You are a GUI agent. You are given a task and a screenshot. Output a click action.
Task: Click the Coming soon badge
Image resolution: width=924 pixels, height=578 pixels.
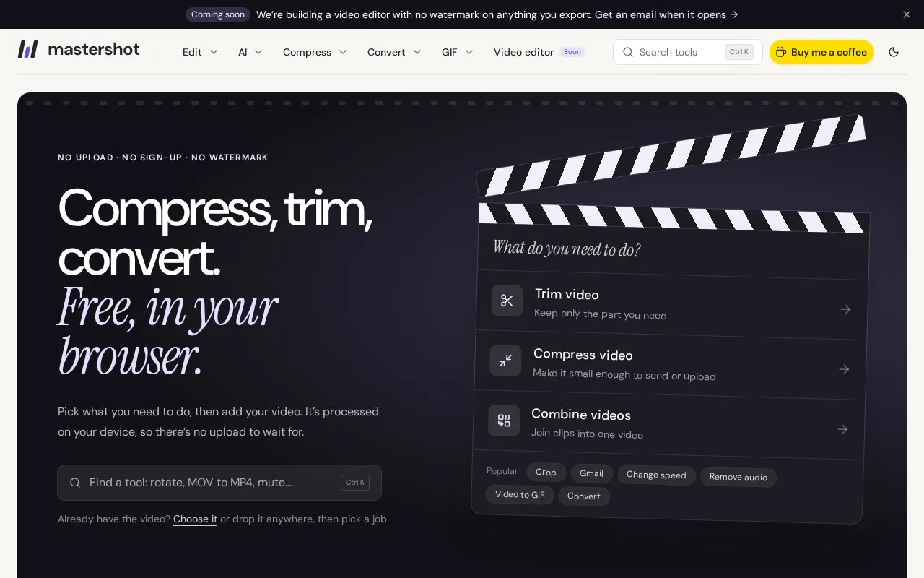[218, 14]
